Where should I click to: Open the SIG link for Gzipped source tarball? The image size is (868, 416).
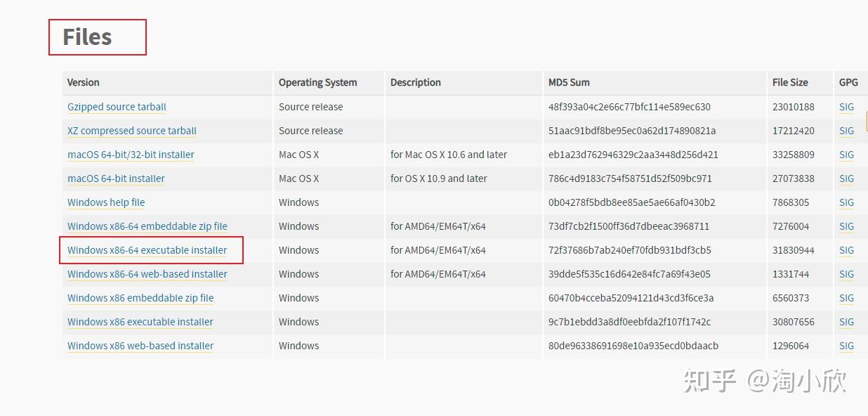846,107
